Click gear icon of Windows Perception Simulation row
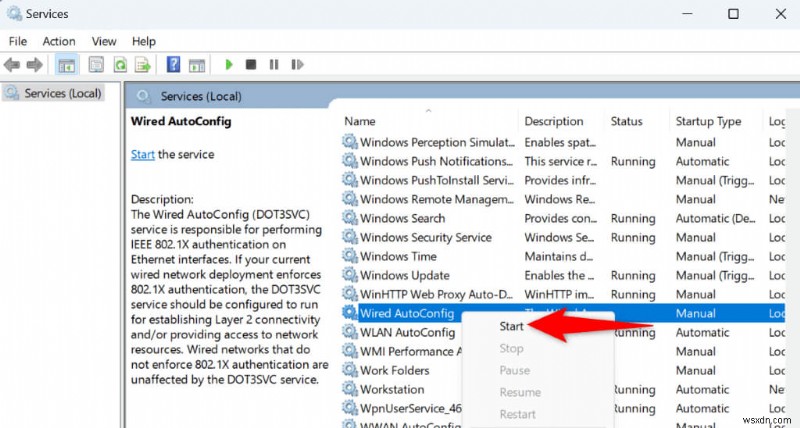 point(349,142)
